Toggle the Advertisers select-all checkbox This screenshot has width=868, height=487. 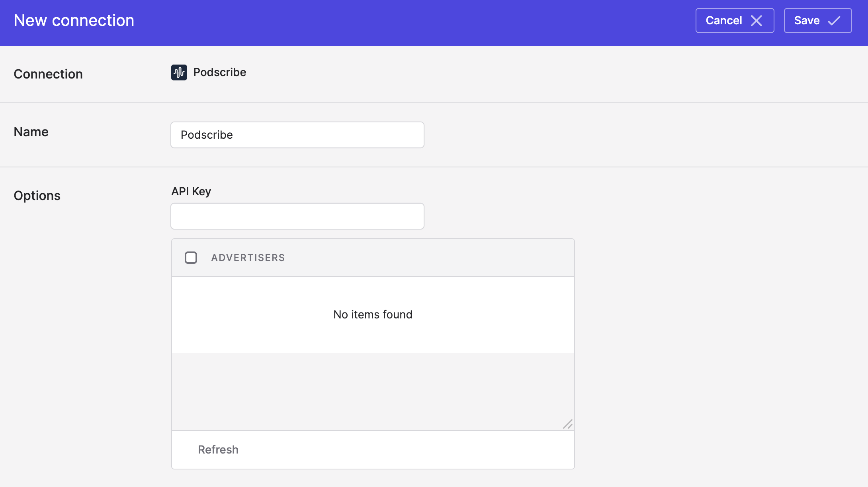pyautogui.click(x=191, y=258)
